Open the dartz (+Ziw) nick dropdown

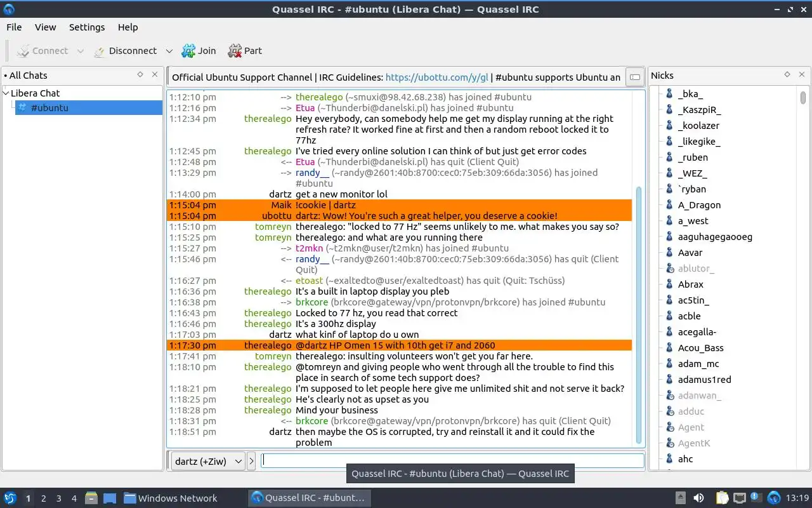click(x=207, y=462)
